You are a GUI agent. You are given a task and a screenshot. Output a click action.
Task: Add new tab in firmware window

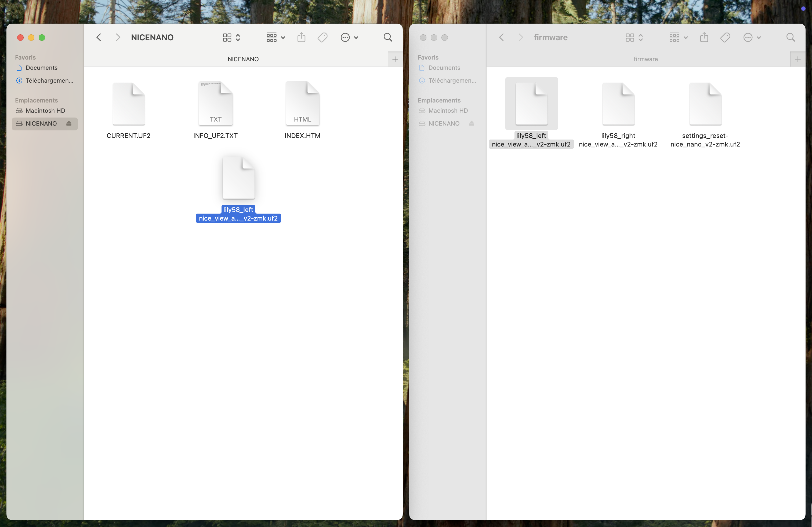pyautogui.click(x=798, y=59)
